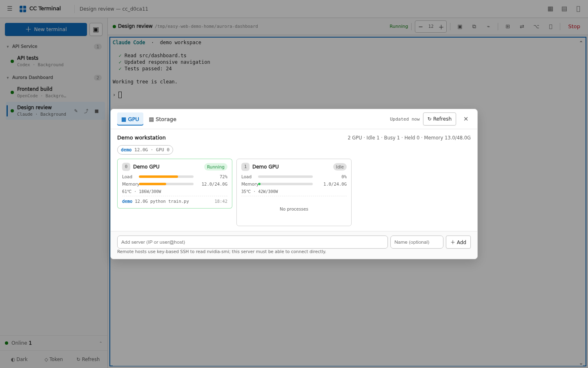Click the GPU 0 Memory progress bar
Viewport: 588px width, 368px height.
pos(166,184)
